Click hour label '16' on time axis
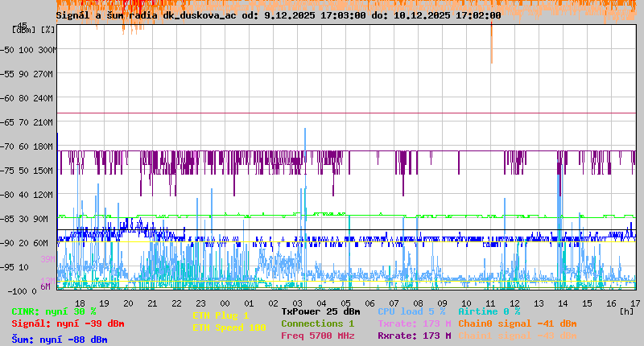The height and width of the screenshot is (346, 644). tap(611, 303)
